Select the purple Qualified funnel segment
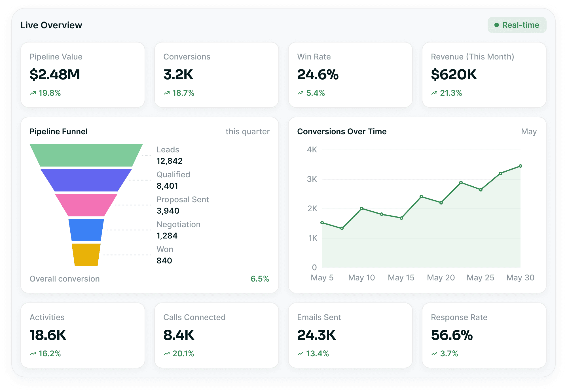 pyautogui.click(x=86, y=180)
